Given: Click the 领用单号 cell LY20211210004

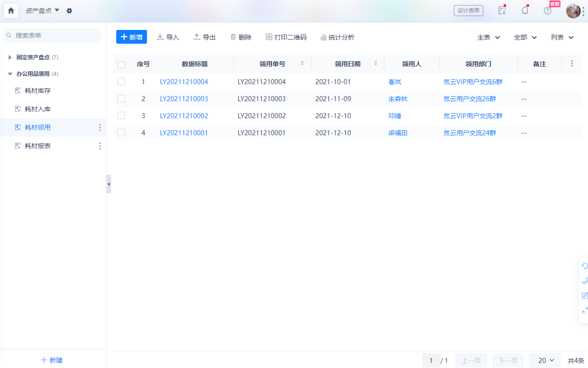Looking at the screenshot, I should point(262,82).
